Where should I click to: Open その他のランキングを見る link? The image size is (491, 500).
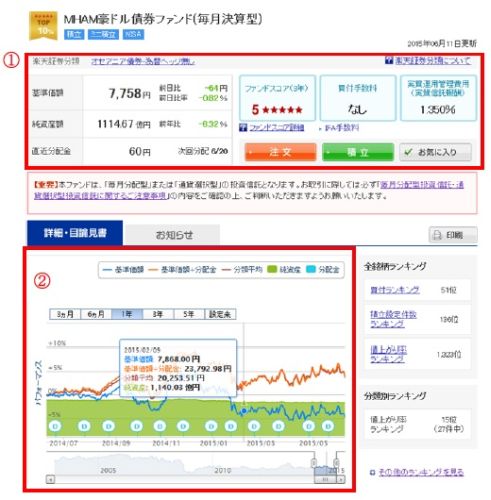point(421,472)
